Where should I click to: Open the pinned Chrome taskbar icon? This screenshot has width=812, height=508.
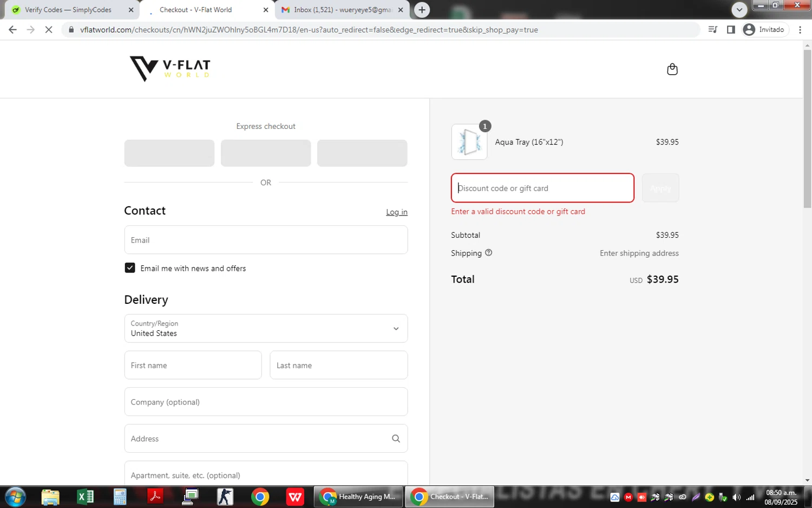coord(260,497)
